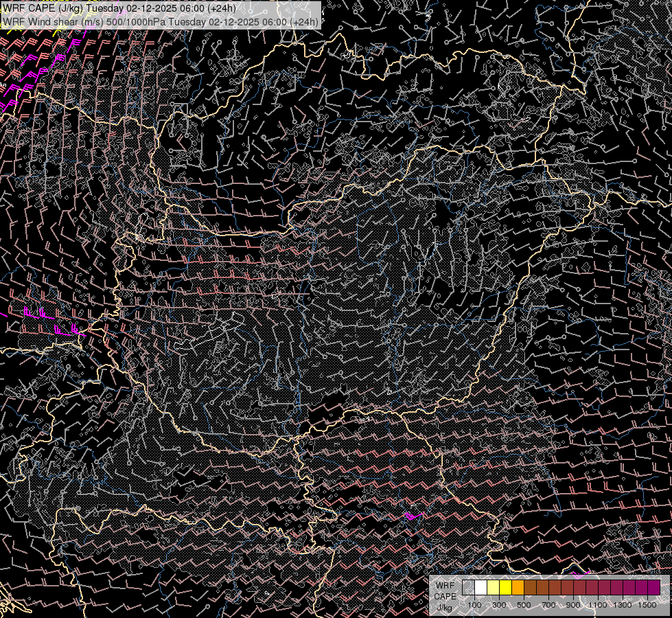Image resolution: width=672 pixels, height=618 pixels.
Task: Click the WRF CAPE J/kg legend title
Action: coord(445,596)
